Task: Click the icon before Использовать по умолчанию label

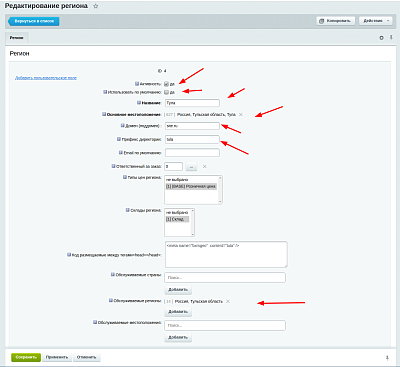Action: coord(105,92)
